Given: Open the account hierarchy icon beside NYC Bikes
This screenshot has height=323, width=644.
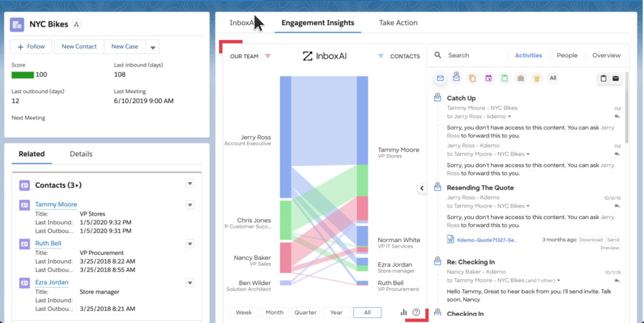Looking at the screenshot, I should [x=76, y=24].
